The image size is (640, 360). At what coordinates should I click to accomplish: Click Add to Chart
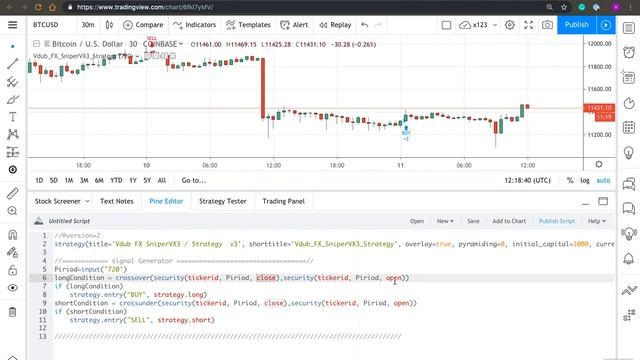coord(509,221)
